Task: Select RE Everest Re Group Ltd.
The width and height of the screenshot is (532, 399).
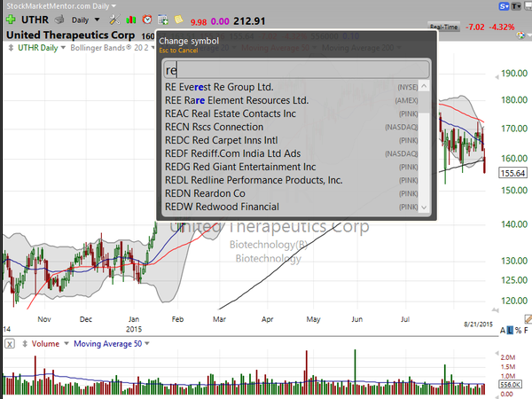Action: tap(292, 87)
